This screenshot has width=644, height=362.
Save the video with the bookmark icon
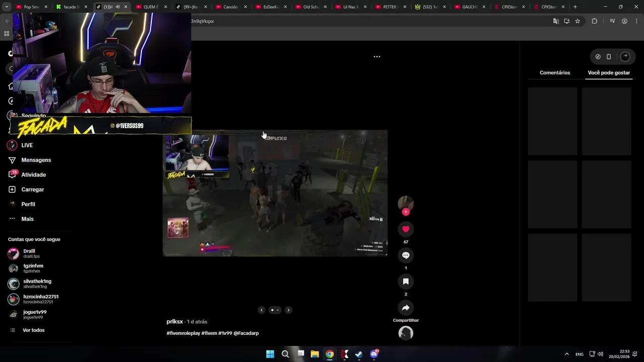[x=406, y=282]
